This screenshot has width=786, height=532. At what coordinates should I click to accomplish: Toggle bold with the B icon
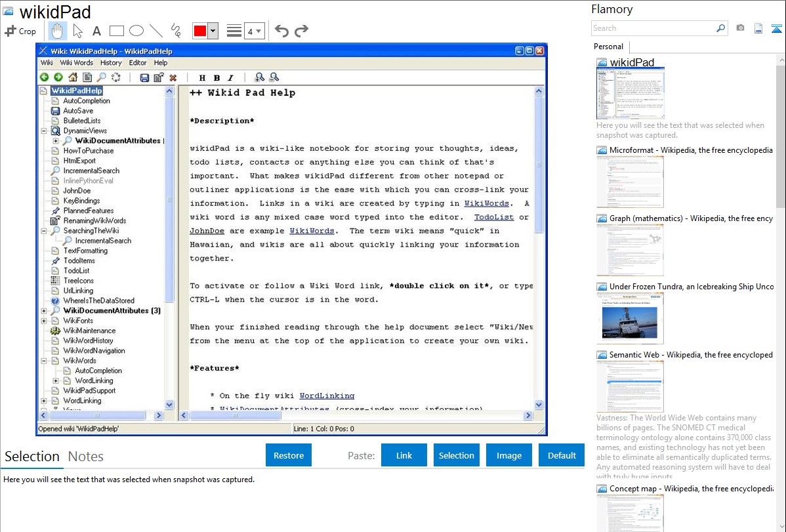pos(217,77)
